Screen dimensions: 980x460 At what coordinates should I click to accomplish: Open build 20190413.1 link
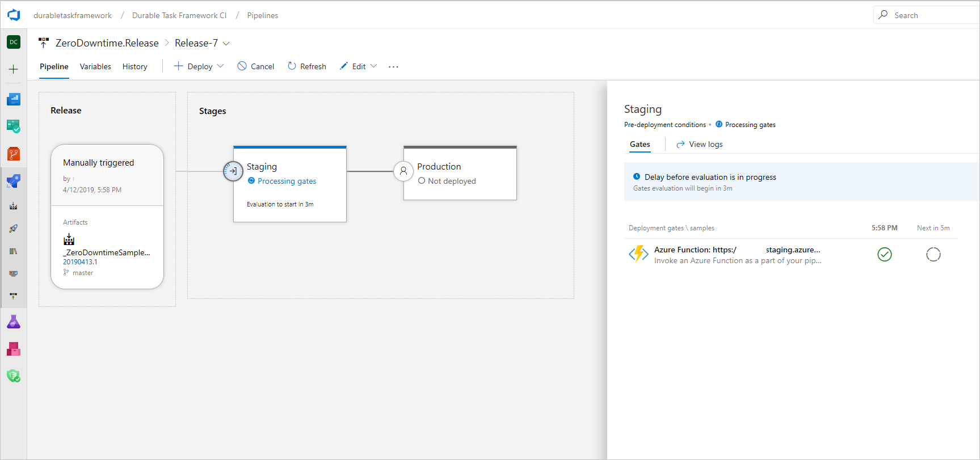coord(80,261)
